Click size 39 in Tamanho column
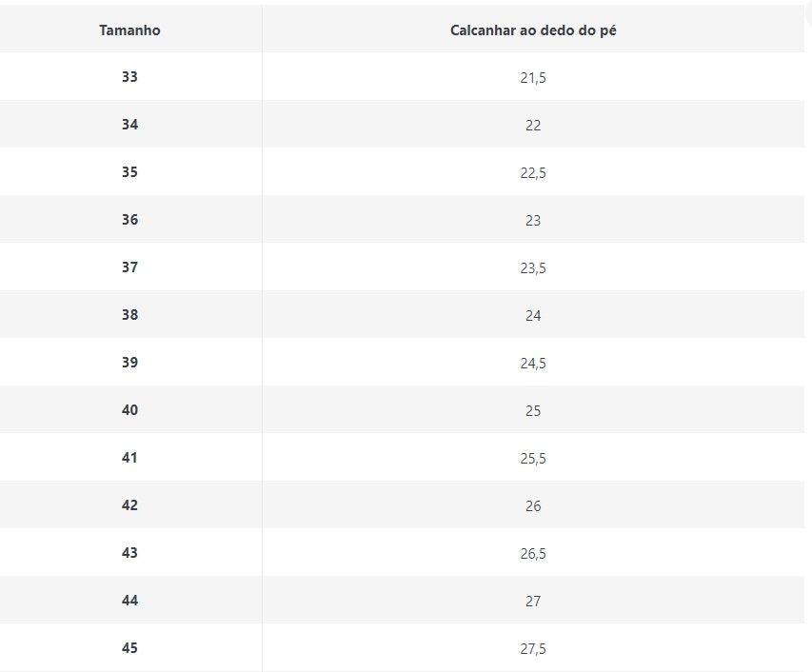The width and height of the screenshot is (812, 672). [129, 363]
